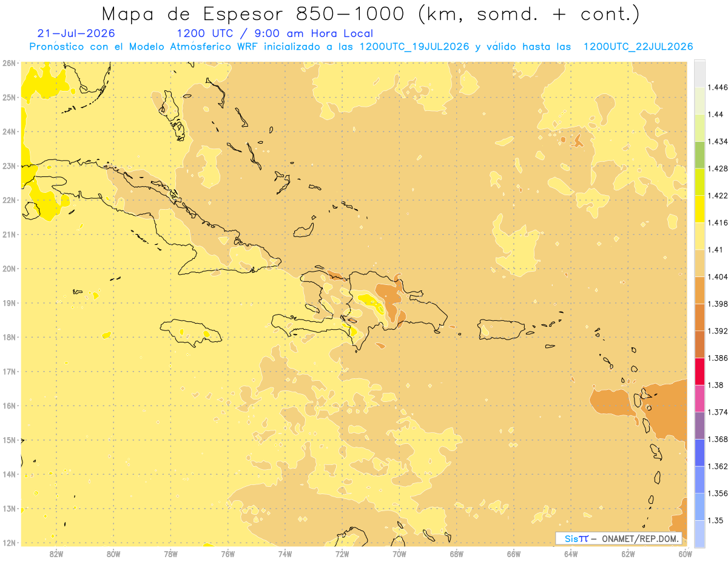Click the longitude label "70W"
Viewport: 728px width, 562px height.
[399, 554]
